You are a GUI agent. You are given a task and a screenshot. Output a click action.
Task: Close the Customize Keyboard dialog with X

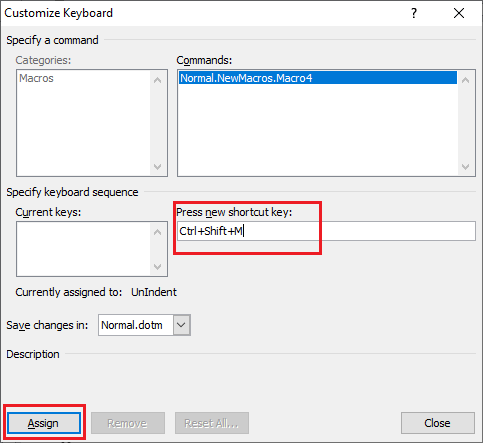[459, 13]
